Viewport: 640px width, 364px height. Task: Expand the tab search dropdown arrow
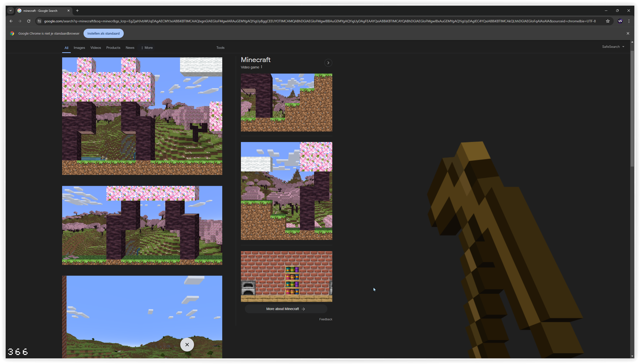(x=11, y=11)
